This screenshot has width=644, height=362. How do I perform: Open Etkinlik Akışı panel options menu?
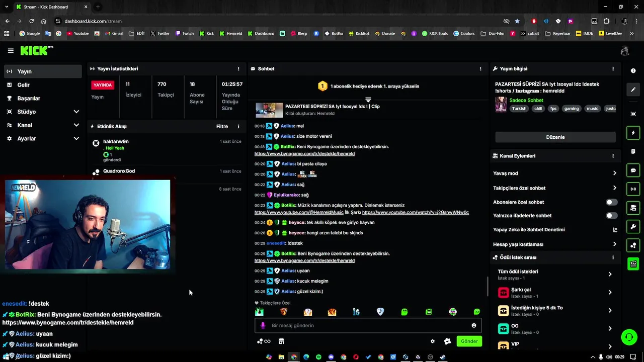click(x=238, y=126)
